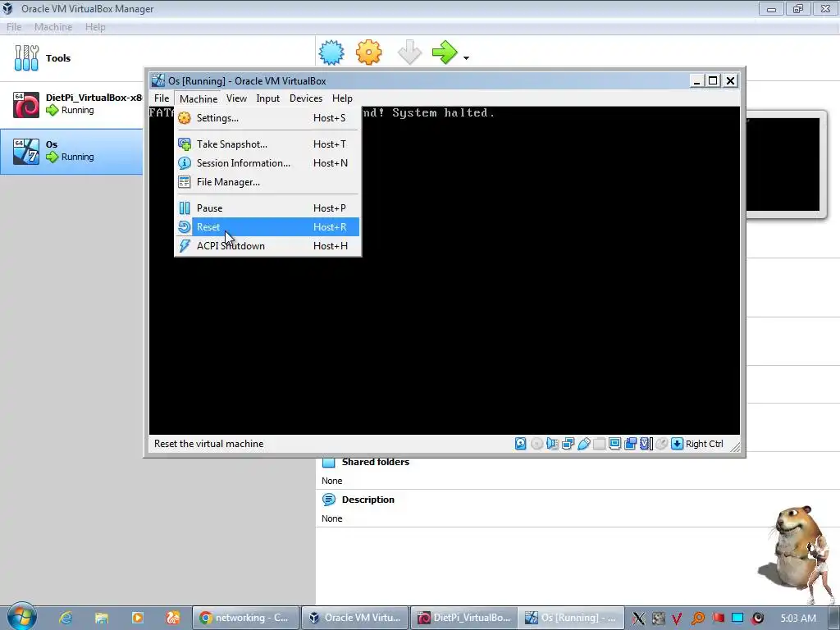Pause the virtual machine via menu
Viewport: 840px width, 630px height.
[268, 208]
